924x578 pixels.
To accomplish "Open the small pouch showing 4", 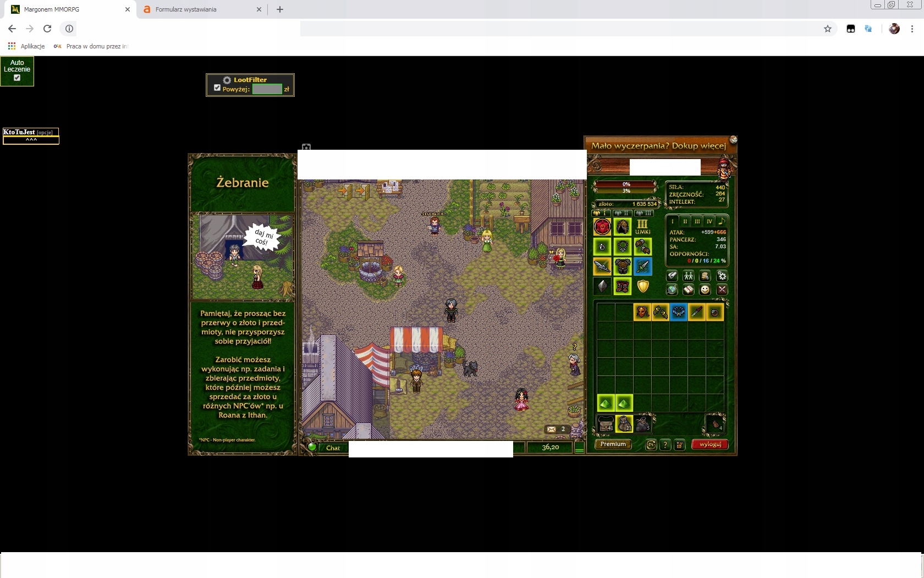I will (x=715, y=424).
